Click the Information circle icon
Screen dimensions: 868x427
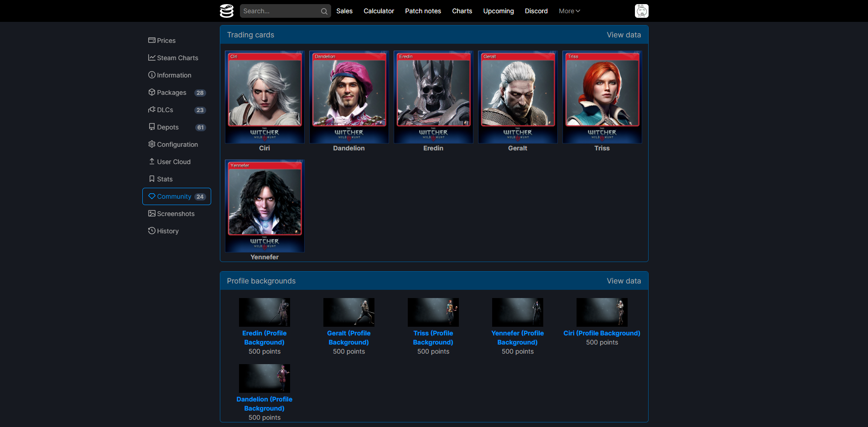pos(152,75)
